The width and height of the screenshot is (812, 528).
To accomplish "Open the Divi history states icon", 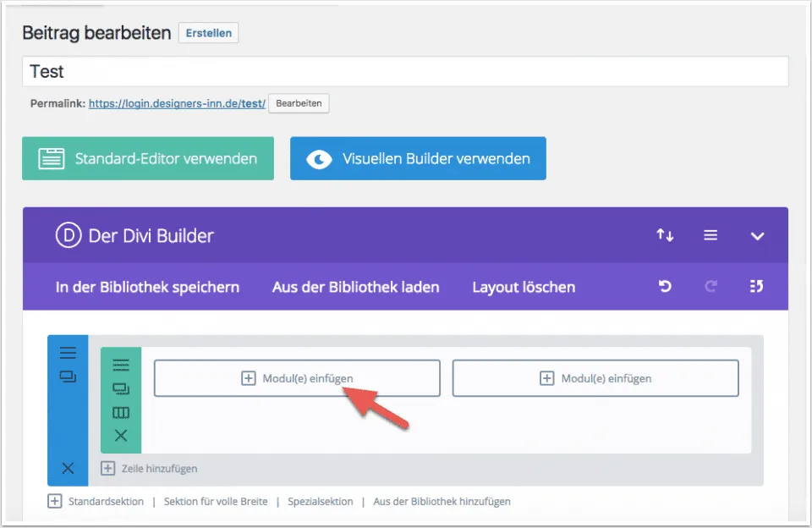I will 756,287.
